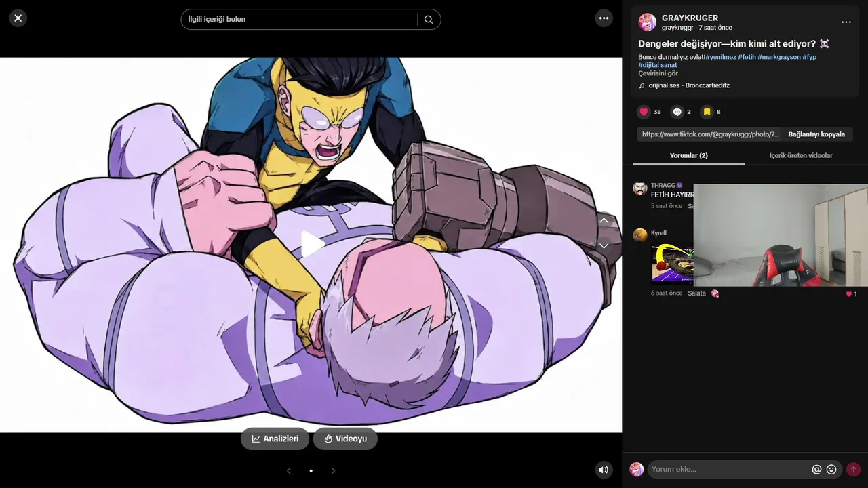868x488 pixels.
Task: Click the Bağlantıyı kopyala button
Action: click(816, 134)
